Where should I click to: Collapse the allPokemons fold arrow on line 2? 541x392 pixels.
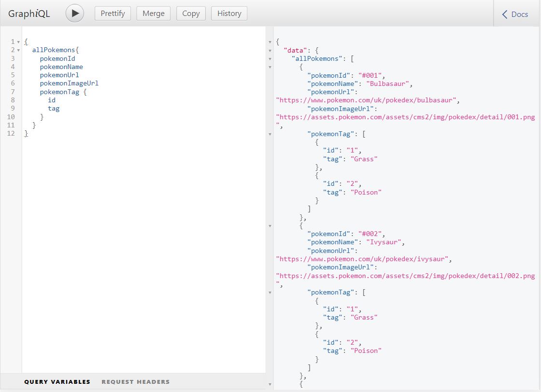pos(18,50)
